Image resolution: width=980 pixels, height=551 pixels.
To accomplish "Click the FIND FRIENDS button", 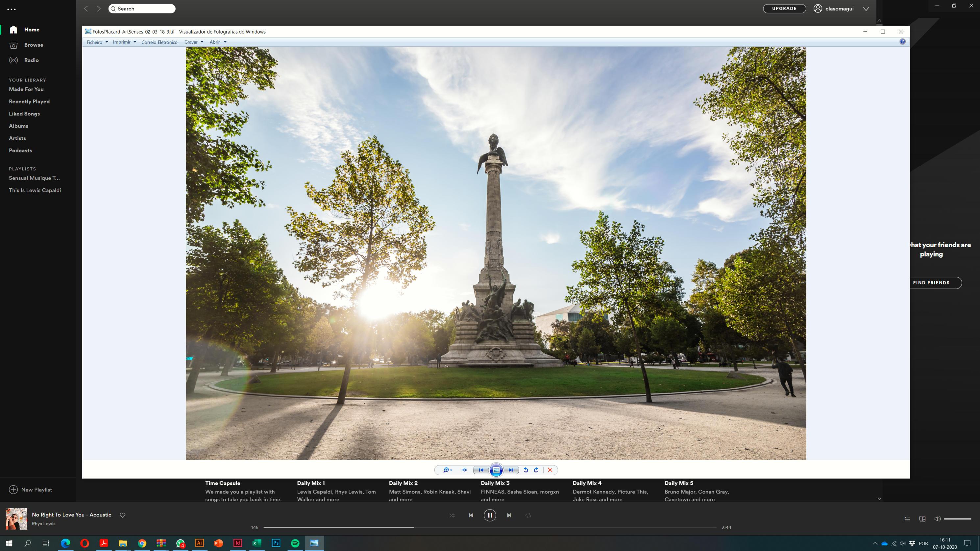I will point(931,282).
